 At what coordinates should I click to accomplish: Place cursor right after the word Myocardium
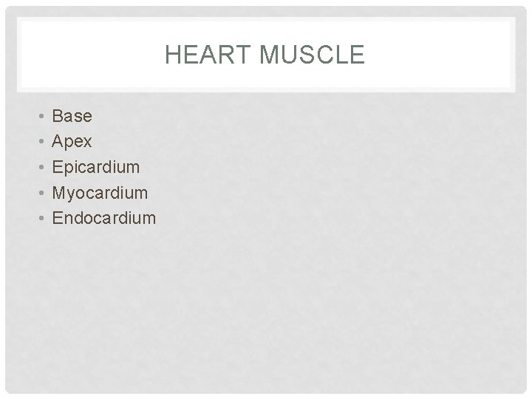tap(149, 193)
